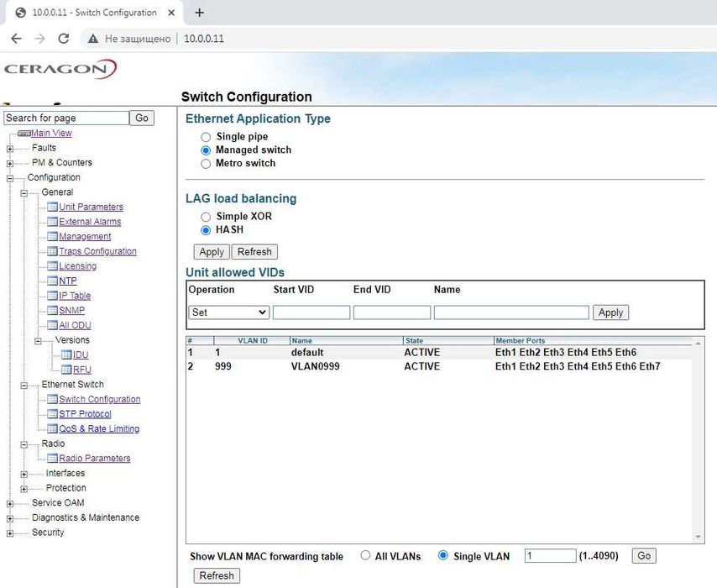Reload the page with browser refresh icon
The image size is (717, 588).
[x=63, y=39]
